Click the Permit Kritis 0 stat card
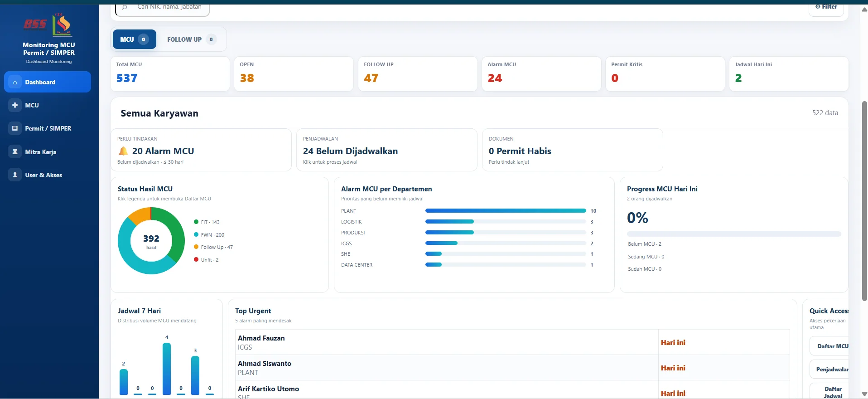Image resolution: width=868 pixels, height=399 pixels. pos(665,74)
